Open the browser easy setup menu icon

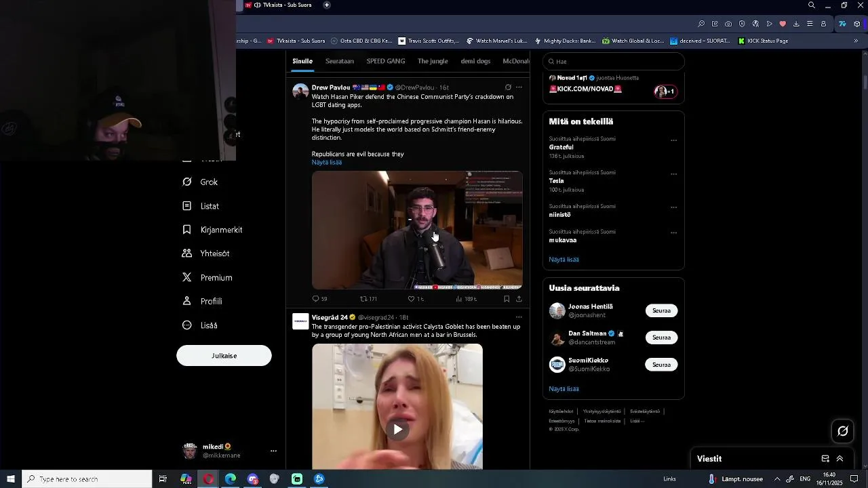810,24
